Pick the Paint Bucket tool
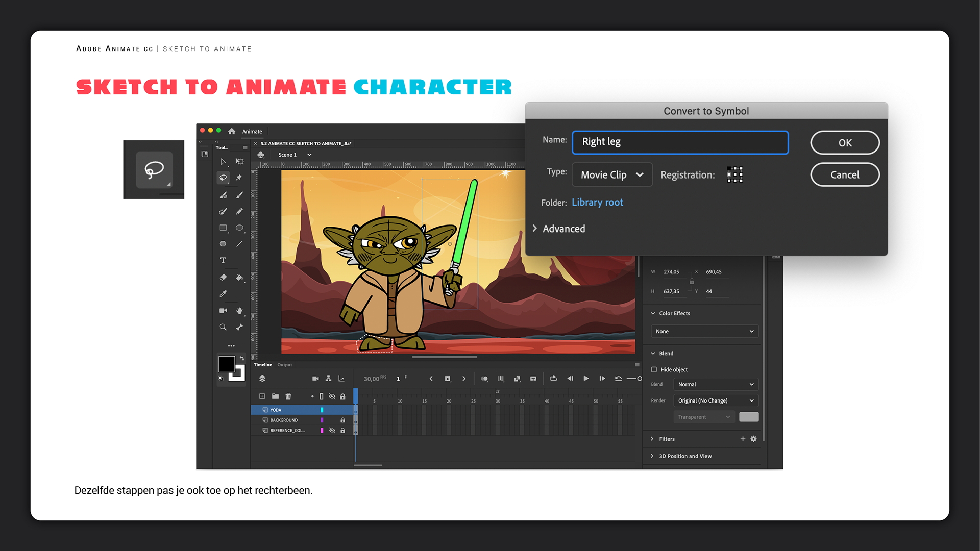The height and width of the screenshot is (551, 980). (239, 277)
